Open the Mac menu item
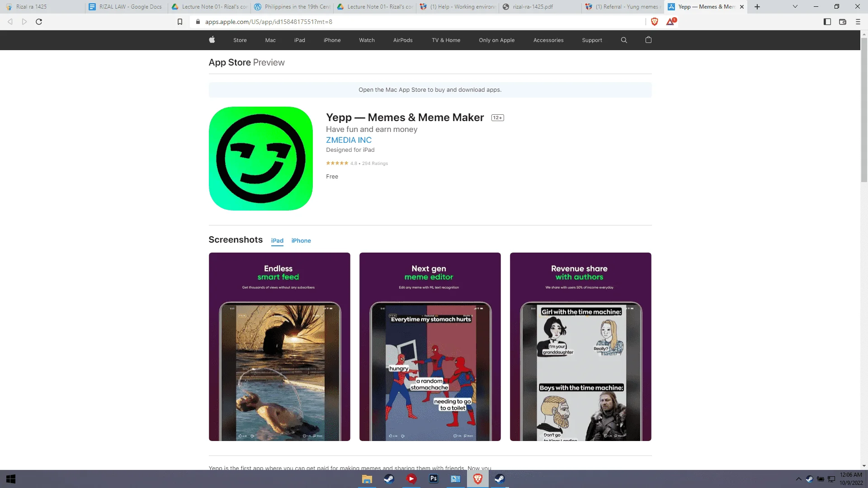This screenshot has height=488, width=868. [270, 40]
